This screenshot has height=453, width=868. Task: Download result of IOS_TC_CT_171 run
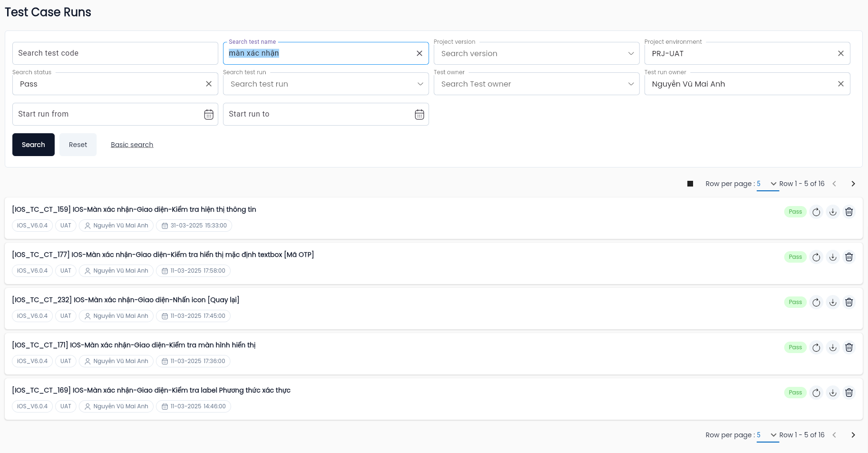point(833,348)
